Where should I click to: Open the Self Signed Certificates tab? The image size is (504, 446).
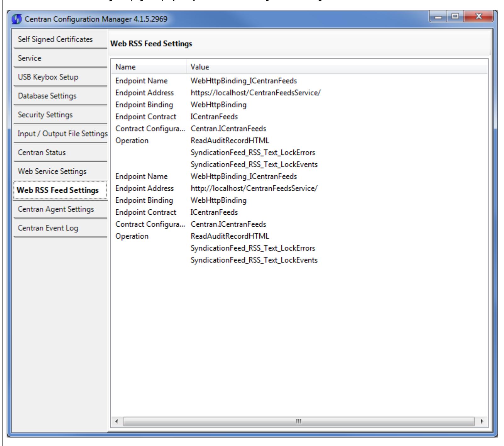pyautogui.click(x=60, y=39)
